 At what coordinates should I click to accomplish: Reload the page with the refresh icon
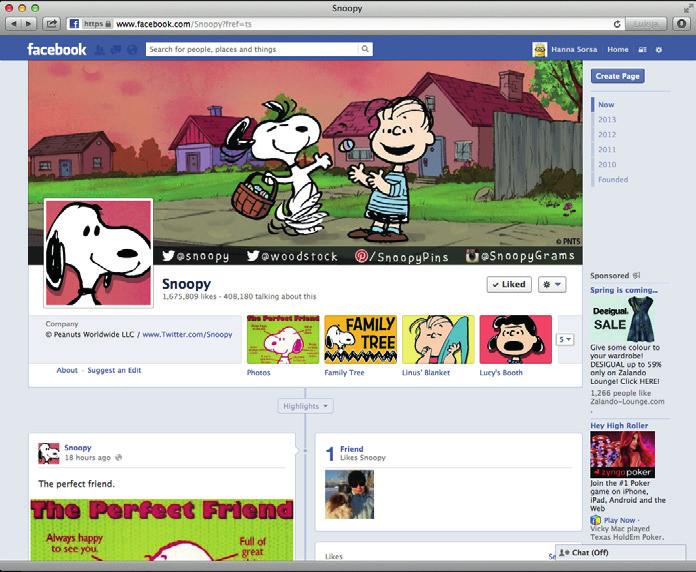617,24
